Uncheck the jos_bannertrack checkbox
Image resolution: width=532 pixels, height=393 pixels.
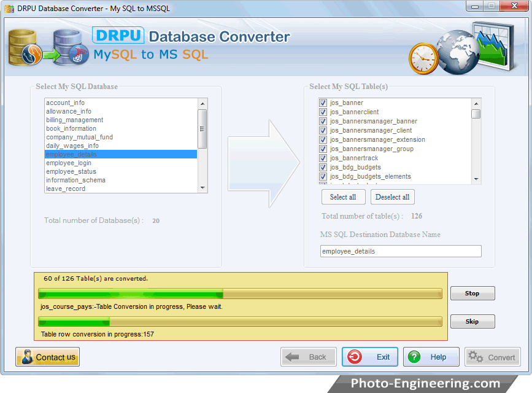[x=323, y=158]
